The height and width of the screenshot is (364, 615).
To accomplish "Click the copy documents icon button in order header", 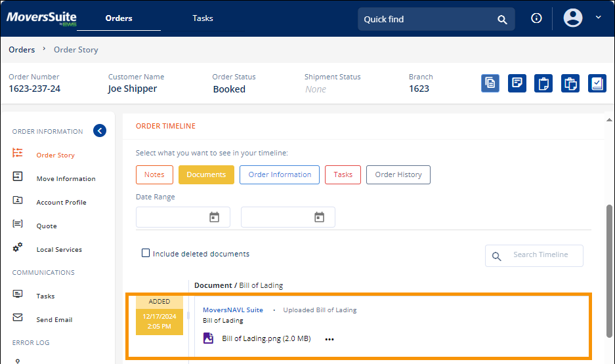I will click(x=490, y=83).
